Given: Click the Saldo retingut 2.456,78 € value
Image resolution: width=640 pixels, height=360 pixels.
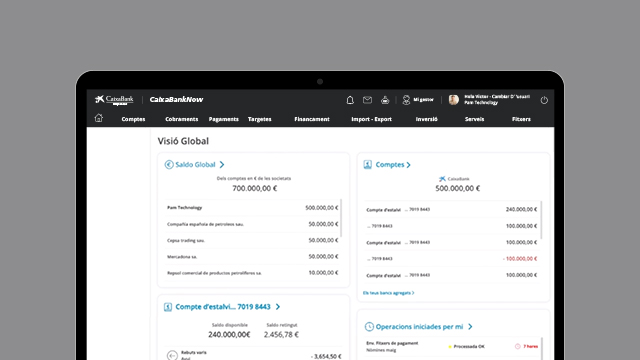Looking at the screenshot, I should [x=281, y=335].
